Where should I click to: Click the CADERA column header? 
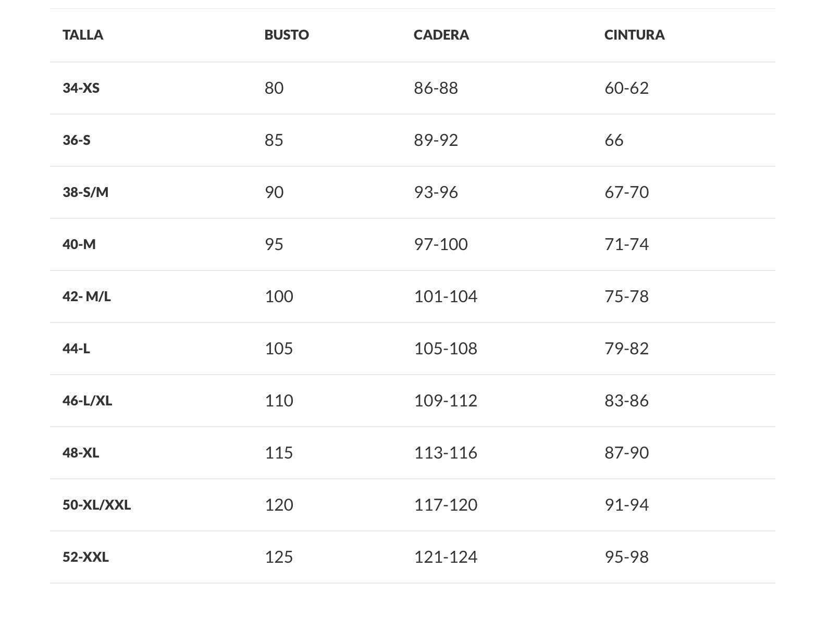pyautogui.click(x=441, y=35)
